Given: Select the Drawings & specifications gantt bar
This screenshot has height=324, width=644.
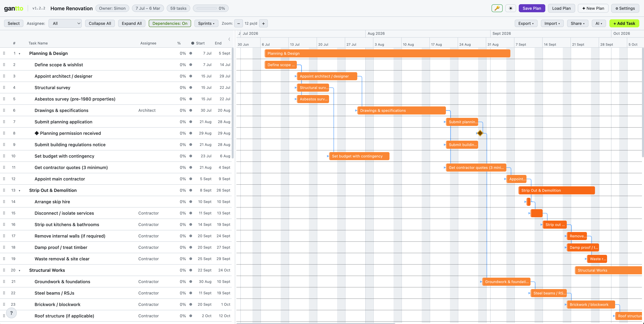Looking at the screenshot, I should tap(402, 110).
